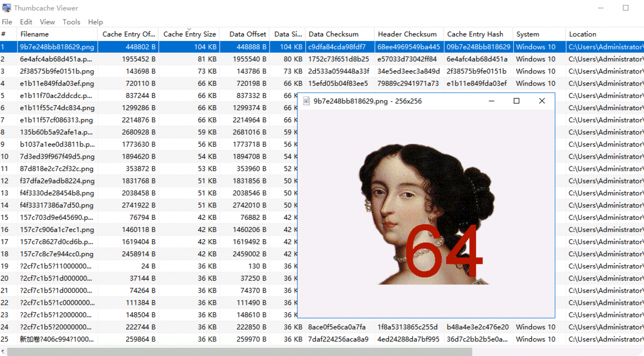Viewport: 644px width, 356px height.
Task: Sort by the Data Offset column
Action: [x=247, y=34]
